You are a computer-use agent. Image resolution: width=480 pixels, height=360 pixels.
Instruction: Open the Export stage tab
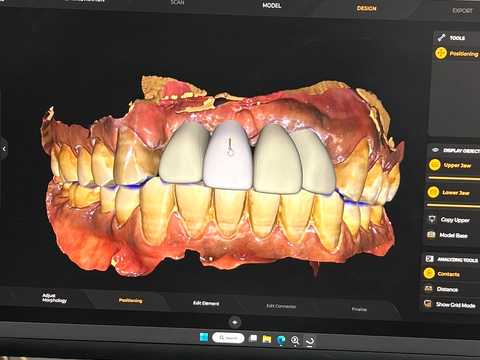[462, 11]
